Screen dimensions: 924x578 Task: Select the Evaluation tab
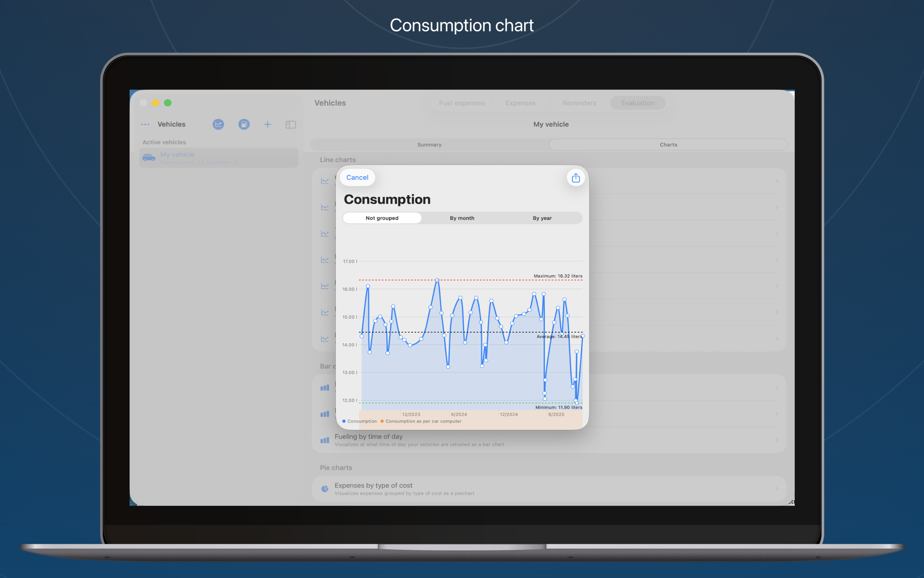pyautogui.click(x=637, y=103)
